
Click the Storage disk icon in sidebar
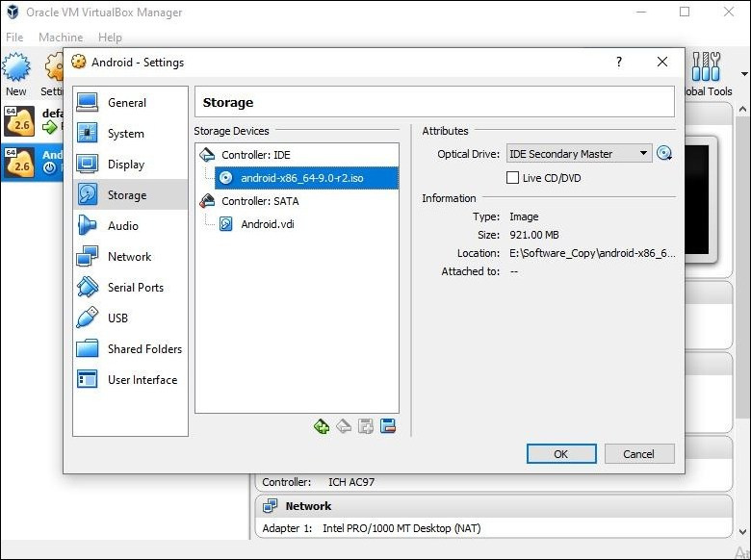(x=88, y=194)
